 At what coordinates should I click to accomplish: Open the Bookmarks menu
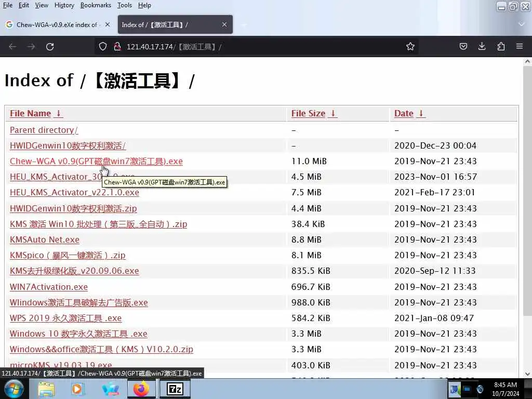96,5
